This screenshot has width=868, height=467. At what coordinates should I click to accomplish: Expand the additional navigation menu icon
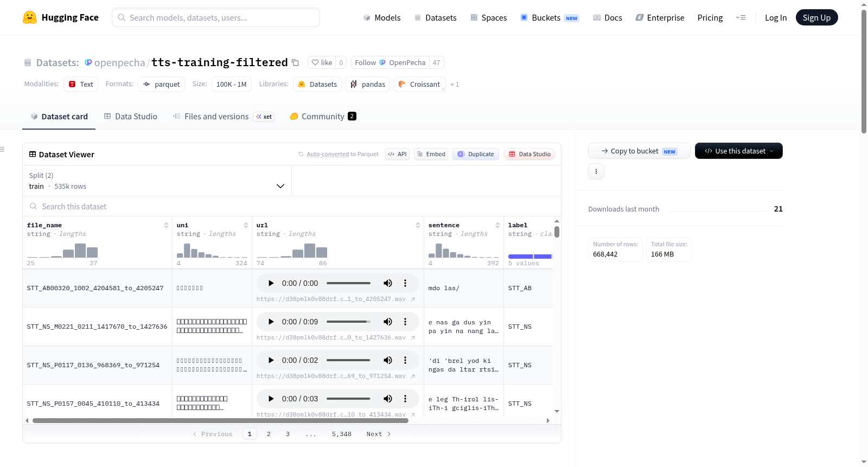pyautogui.click(x=741, y=18)
